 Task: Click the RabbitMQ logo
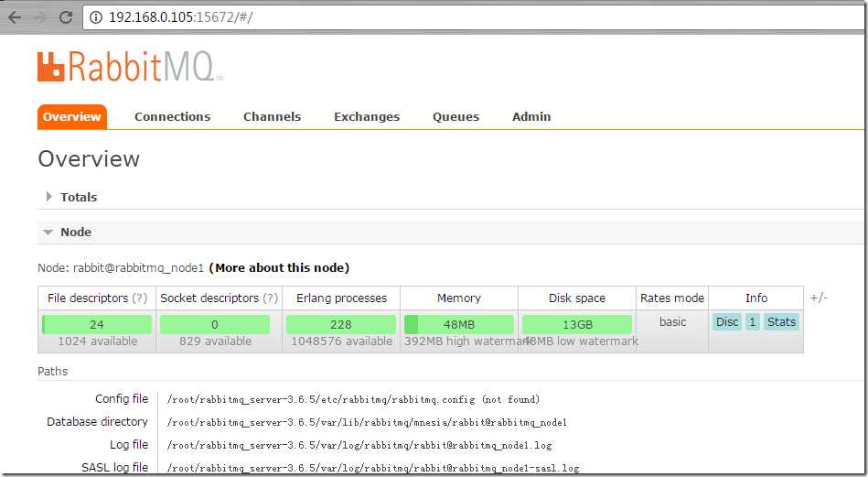[130, 67]
